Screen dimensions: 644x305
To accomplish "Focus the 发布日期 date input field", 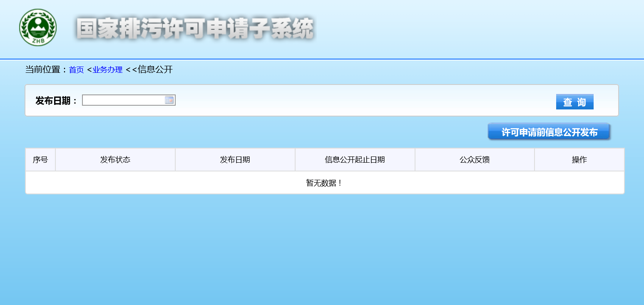I will point(123,100).
